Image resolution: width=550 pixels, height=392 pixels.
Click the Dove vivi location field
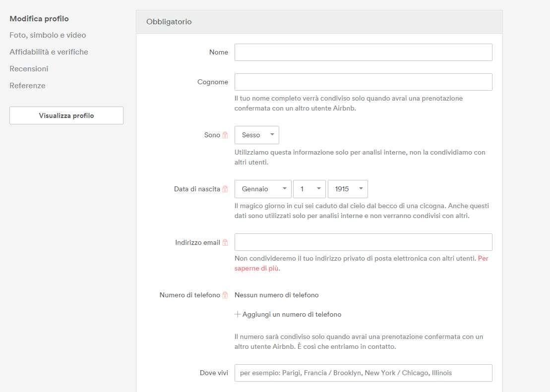363,373
